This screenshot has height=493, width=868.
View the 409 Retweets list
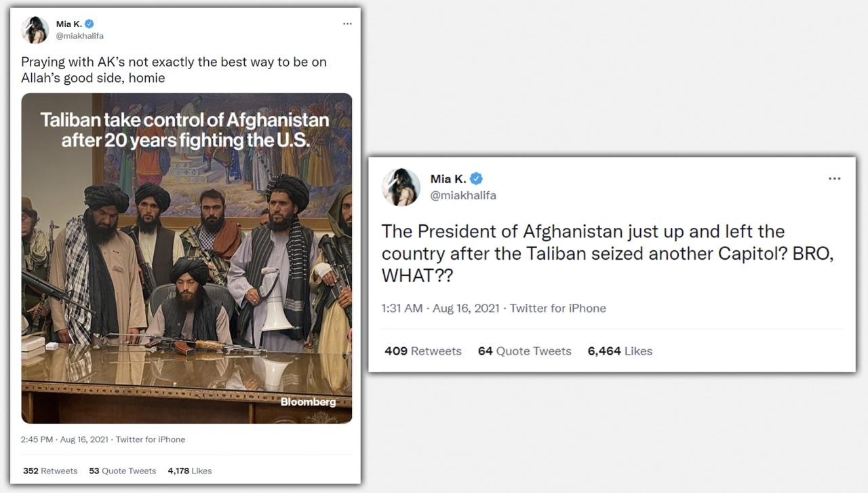pyautogui.click(x=423, y=351)
